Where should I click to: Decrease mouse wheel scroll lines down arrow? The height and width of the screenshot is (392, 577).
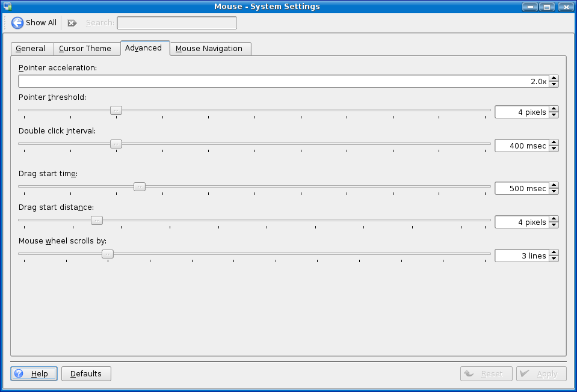coord(554,259)
